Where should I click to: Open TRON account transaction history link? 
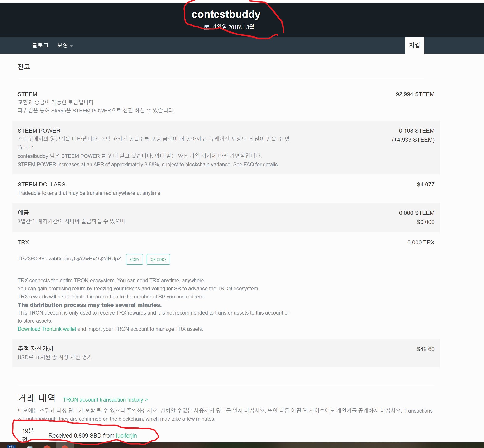[105, 400]
